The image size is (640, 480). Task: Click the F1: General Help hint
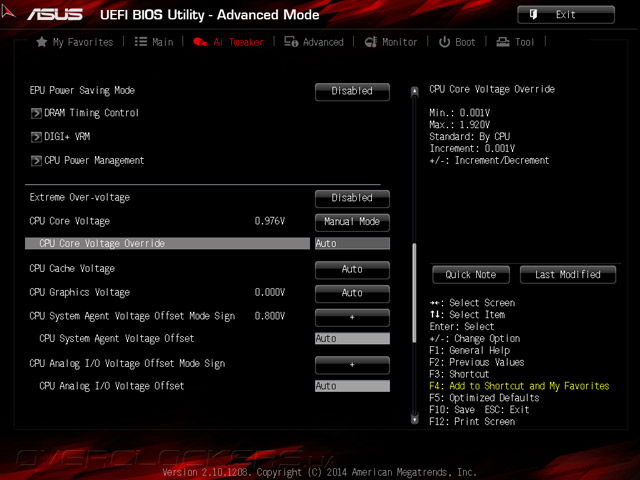(469, 351)
